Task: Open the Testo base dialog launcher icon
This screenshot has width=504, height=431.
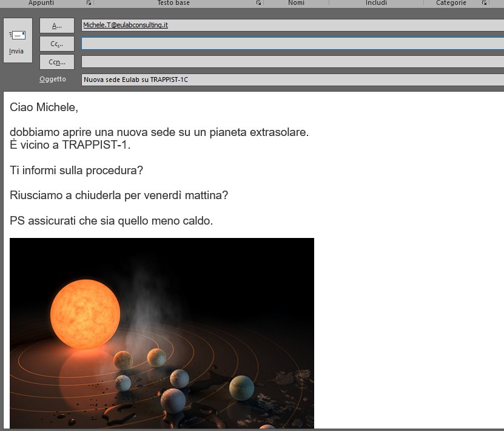Action: point(260,3)
